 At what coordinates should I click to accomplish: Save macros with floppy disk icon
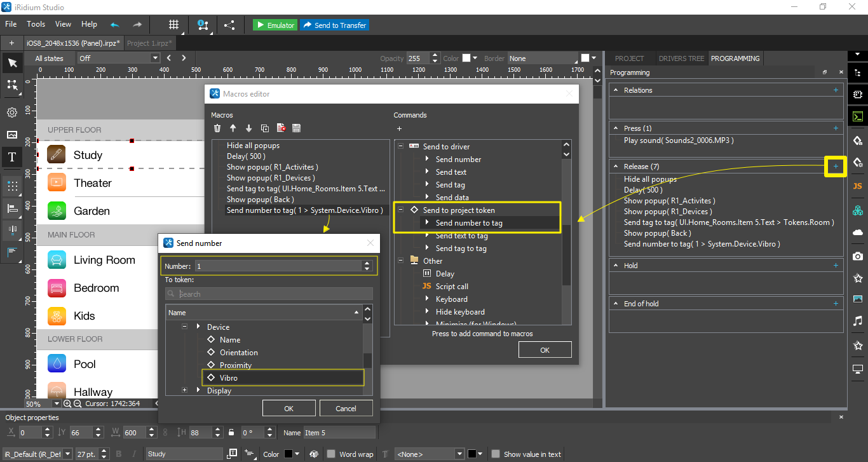click(x=296, y=128)
